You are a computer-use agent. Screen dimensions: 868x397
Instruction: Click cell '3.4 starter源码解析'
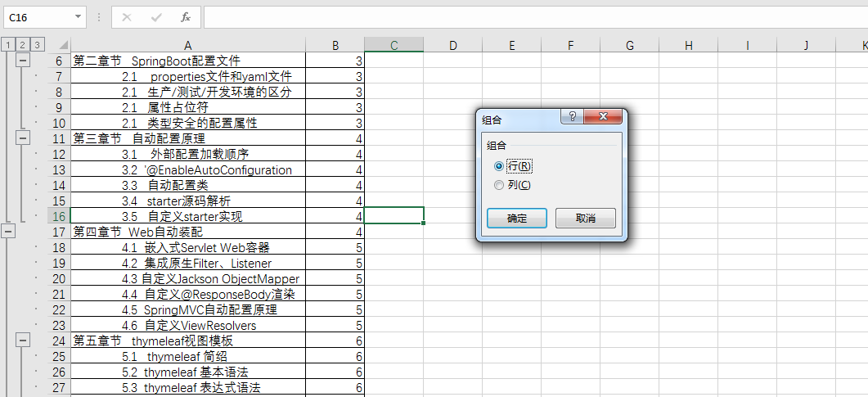[x=188, y=200]
